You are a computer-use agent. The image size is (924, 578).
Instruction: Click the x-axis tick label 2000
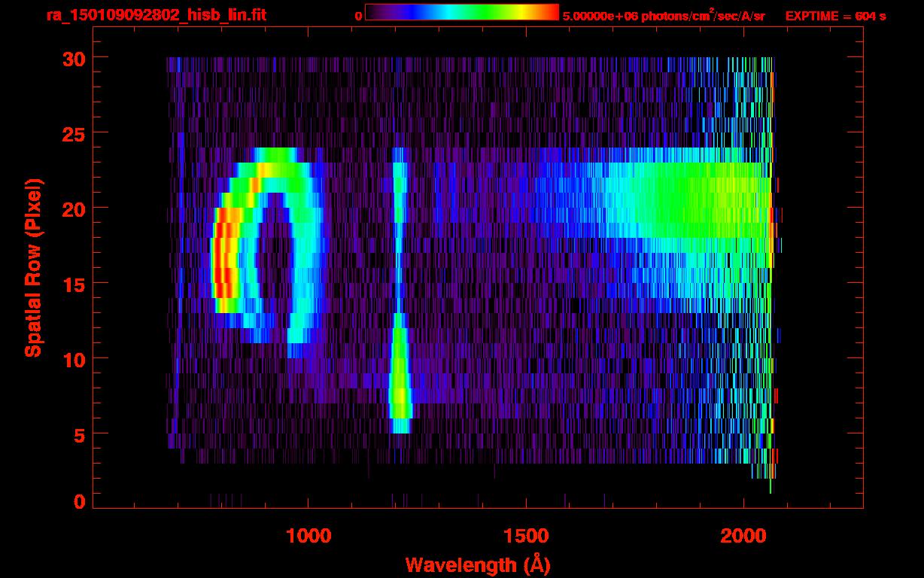pyautogui.click(x=743, y=536)
